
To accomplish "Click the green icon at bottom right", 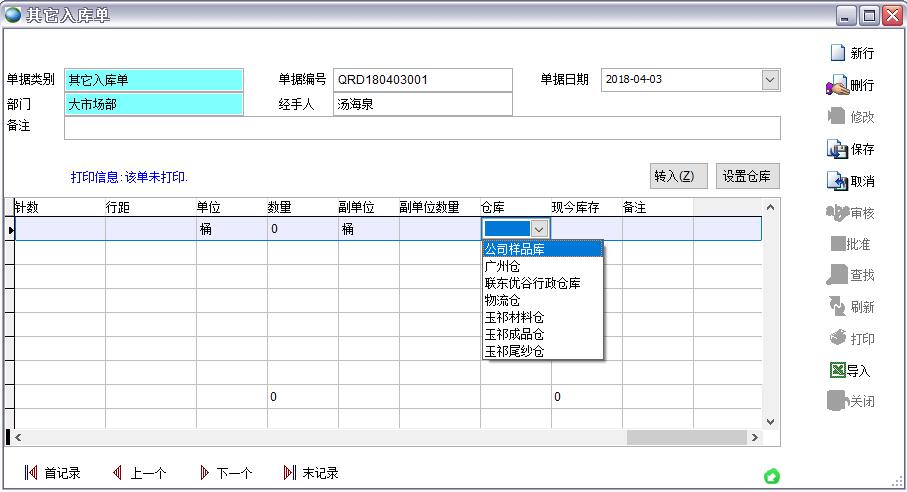I will (x=771, y=477).
